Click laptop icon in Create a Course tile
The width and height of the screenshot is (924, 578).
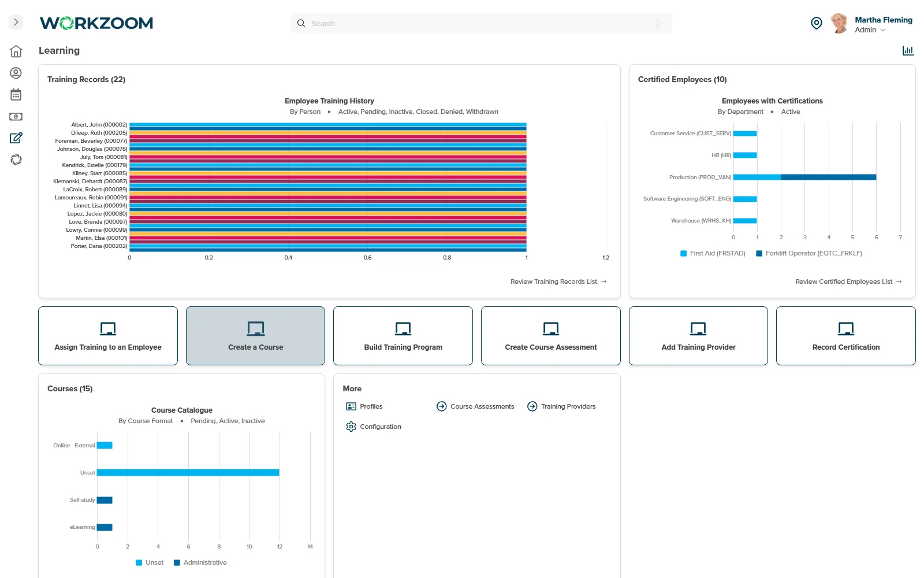tap(255, 329)
